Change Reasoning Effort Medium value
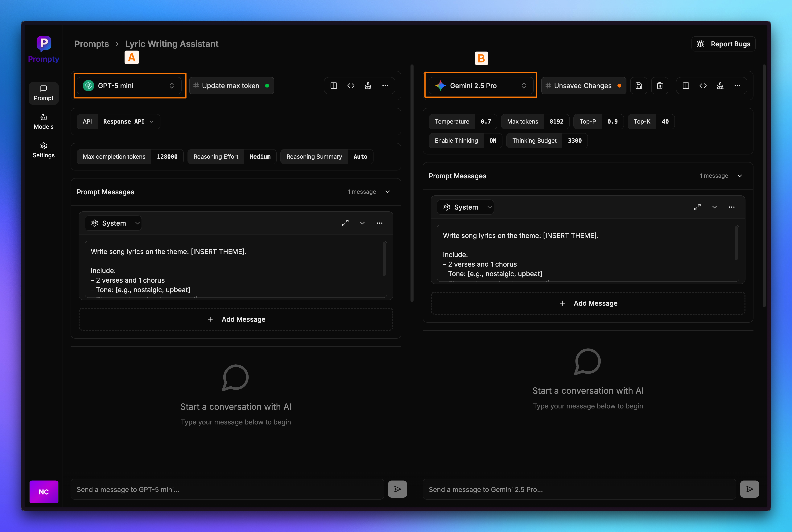The height and width of the screenshot is (532, 792). [x=260, y=157]
